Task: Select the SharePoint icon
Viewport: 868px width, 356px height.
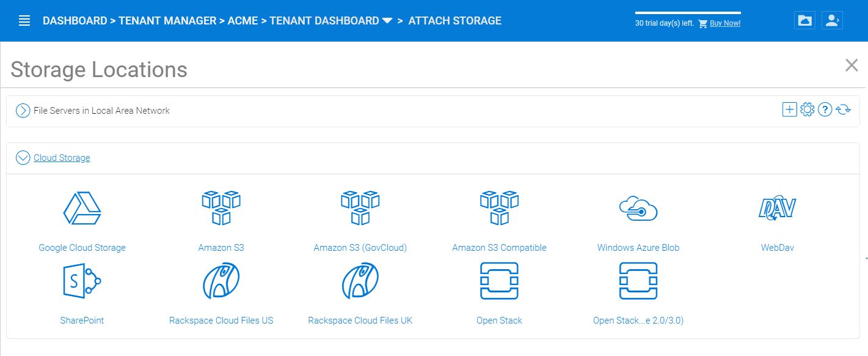Action: pos(82,281)
